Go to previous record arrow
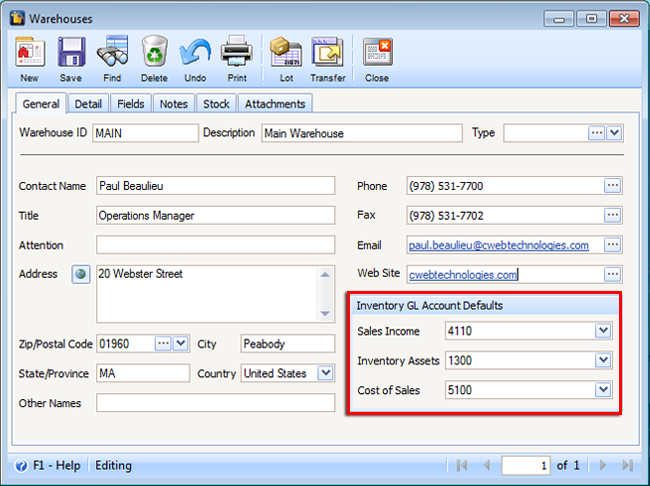Screen dimensions: 650x486 [x=487, y=465]
